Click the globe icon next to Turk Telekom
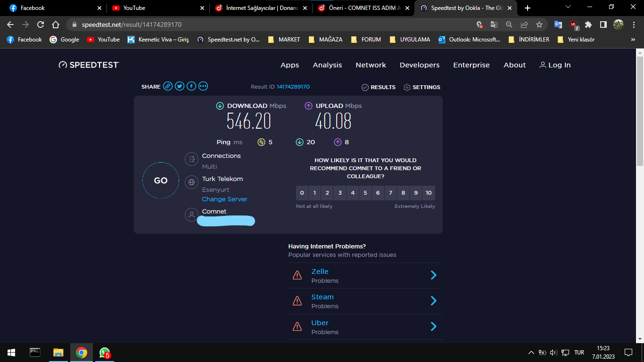This screenshot has height=362, width=644. tap(191, 182)
